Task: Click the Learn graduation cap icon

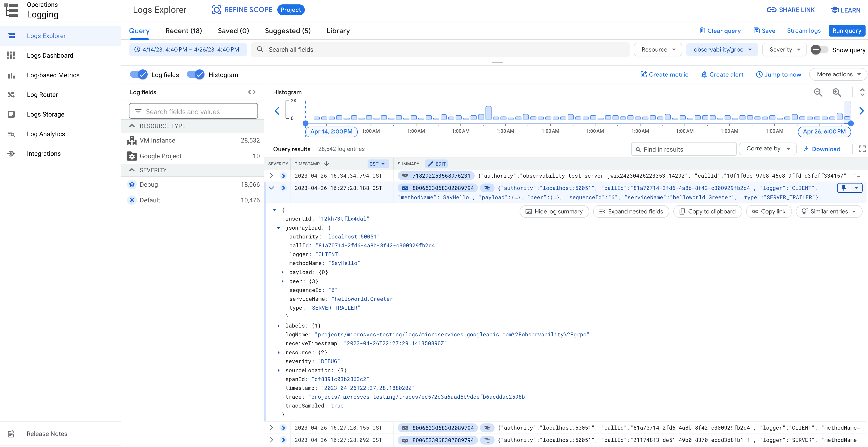Action: pos(834,10)
